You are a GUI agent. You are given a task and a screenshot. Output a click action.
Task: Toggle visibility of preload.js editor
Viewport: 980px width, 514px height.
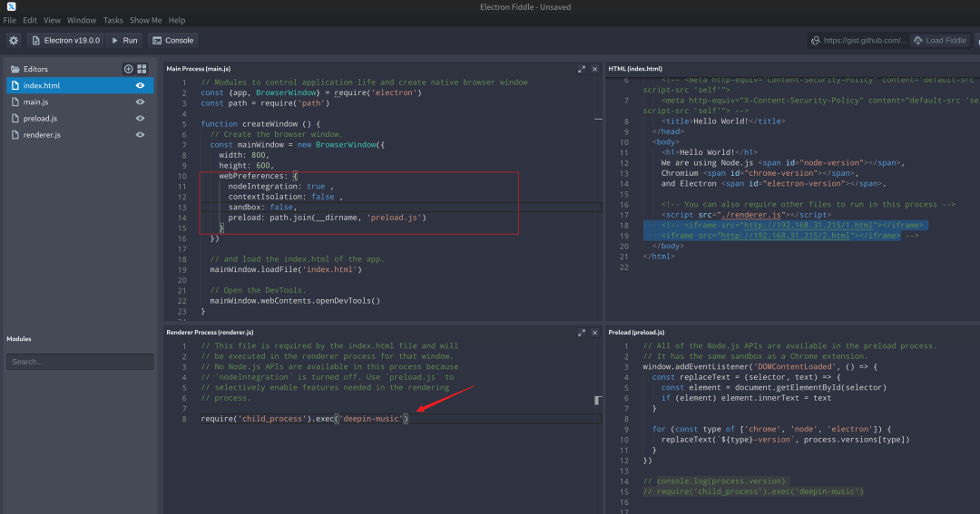coord(140,118)
